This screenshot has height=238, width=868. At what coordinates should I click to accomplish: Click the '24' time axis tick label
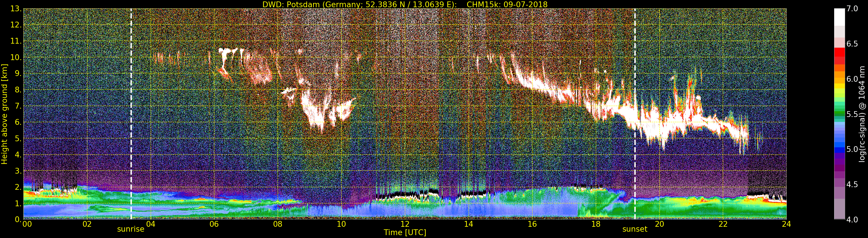pos(786,224)
